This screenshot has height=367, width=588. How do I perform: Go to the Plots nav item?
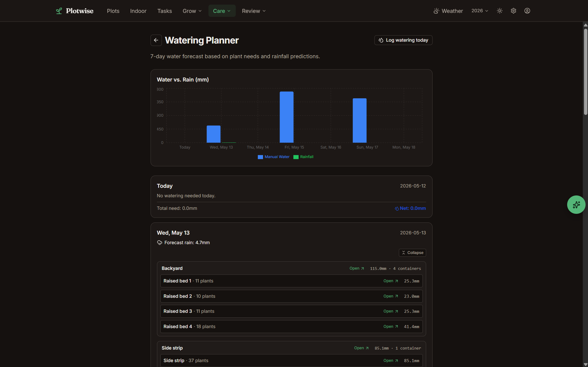click(113, 11)
